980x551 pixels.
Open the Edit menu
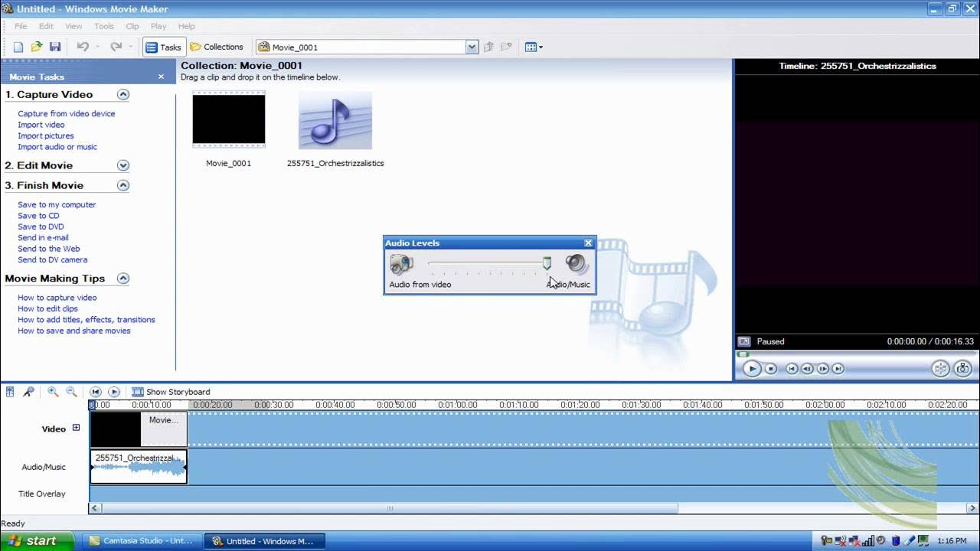[46, 26]
